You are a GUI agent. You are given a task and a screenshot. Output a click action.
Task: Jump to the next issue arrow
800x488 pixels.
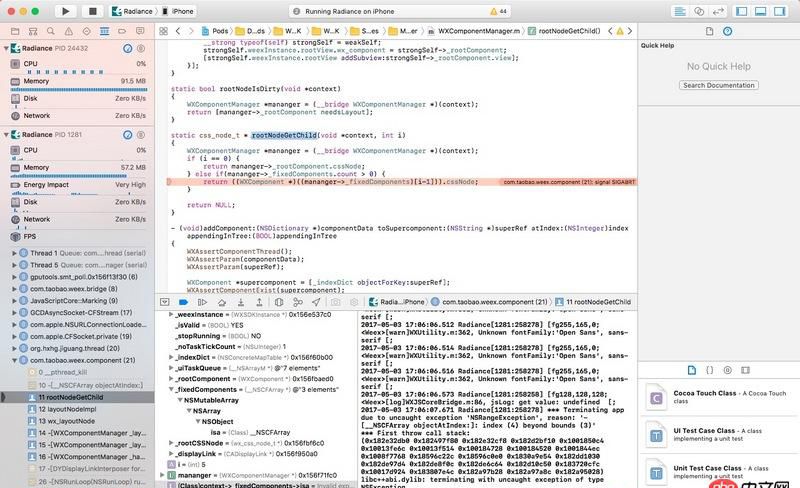(630, 31)
